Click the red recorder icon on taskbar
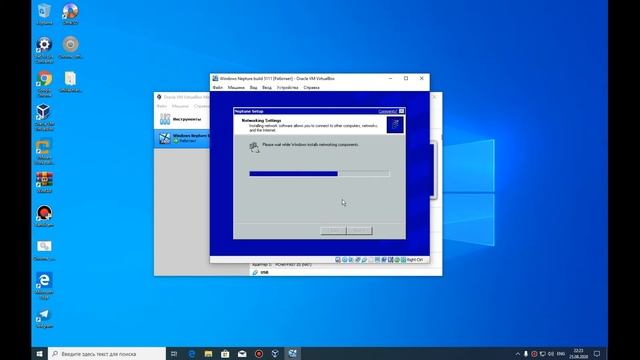The height and width of the screenshot is (360, 640). coord(259,353)
